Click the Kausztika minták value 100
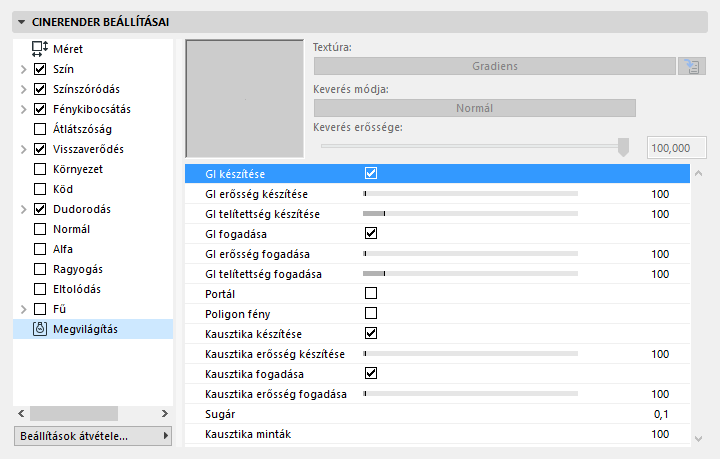Viewport: 720px width, 459px height. 660,434
